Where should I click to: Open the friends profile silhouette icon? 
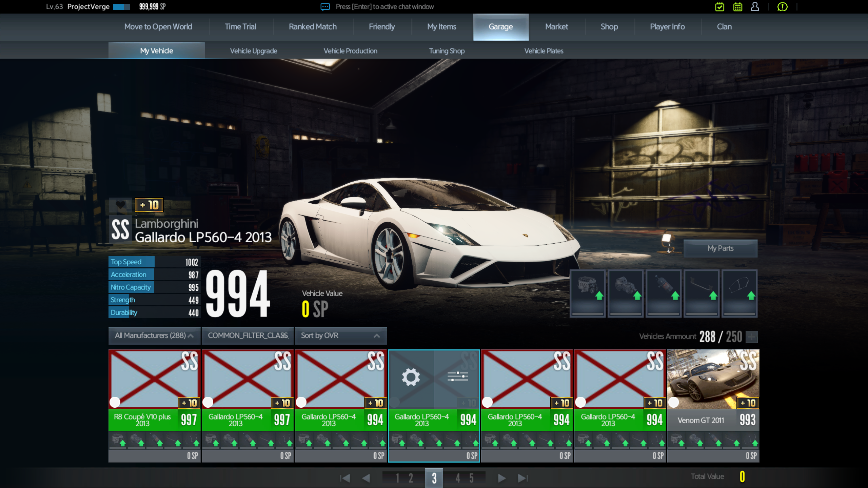pos(755,7)
